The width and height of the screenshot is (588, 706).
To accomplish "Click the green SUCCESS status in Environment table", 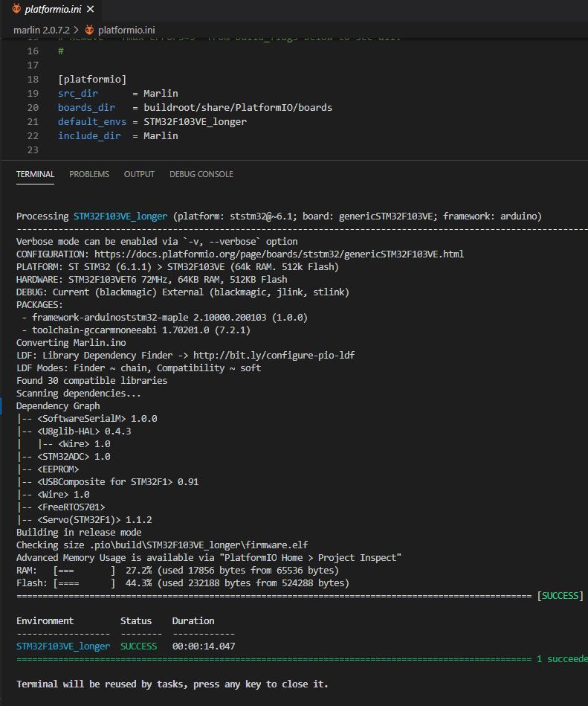I will [138, 646].
